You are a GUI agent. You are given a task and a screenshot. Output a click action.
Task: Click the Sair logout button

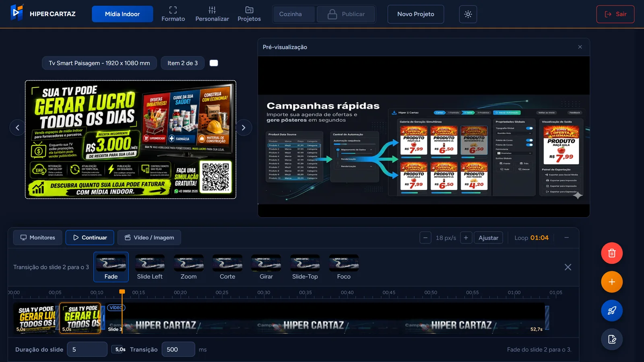pyautogui.click(x=615, y=14)
